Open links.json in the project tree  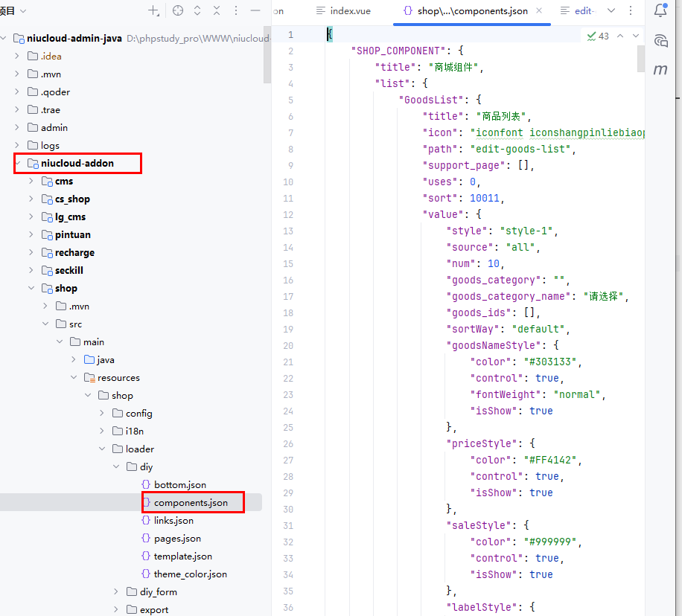pos(173,521)
